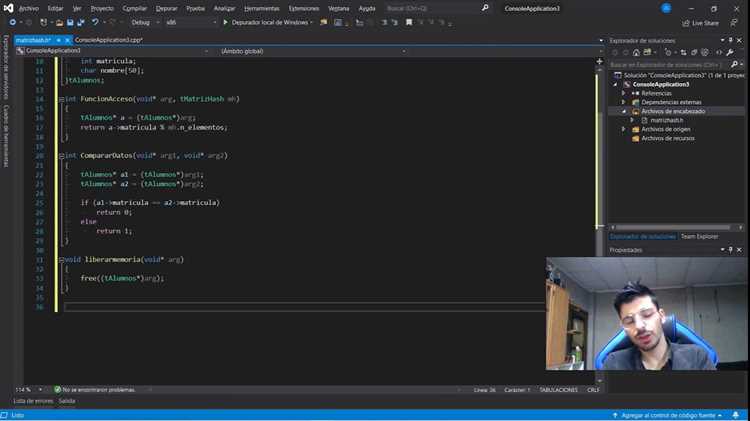Collapse the liberarmemoria function outline box
The height and width of the screenshot is (421, 750).
click(x=61, y=260)
